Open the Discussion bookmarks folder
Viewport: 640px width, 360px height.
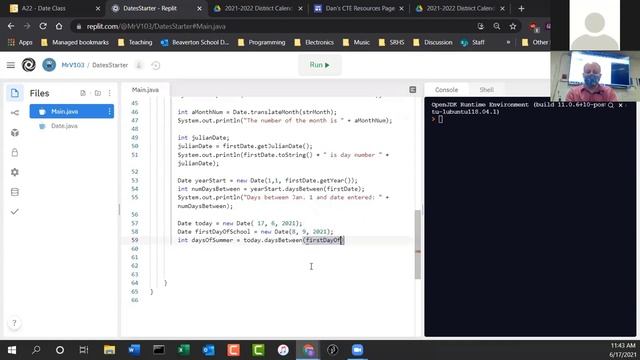point(433,42)
